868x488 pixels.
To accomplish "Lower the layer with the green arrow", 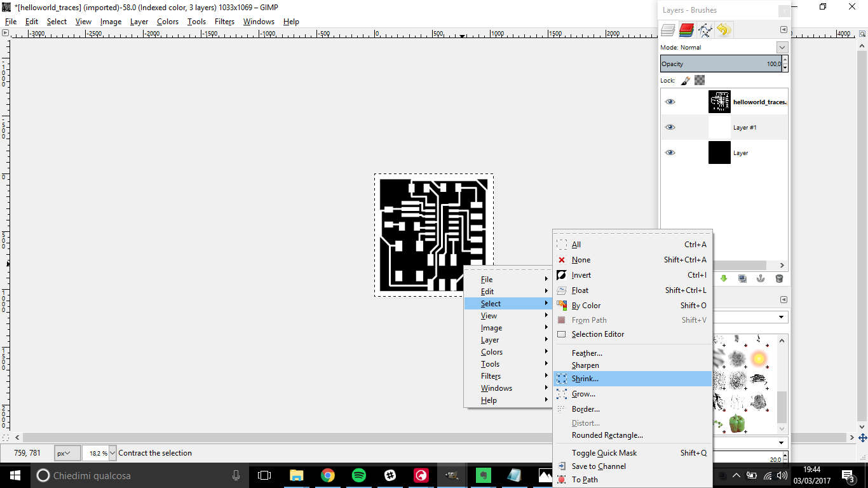I will pyautogui.click(x=724, y=278).
